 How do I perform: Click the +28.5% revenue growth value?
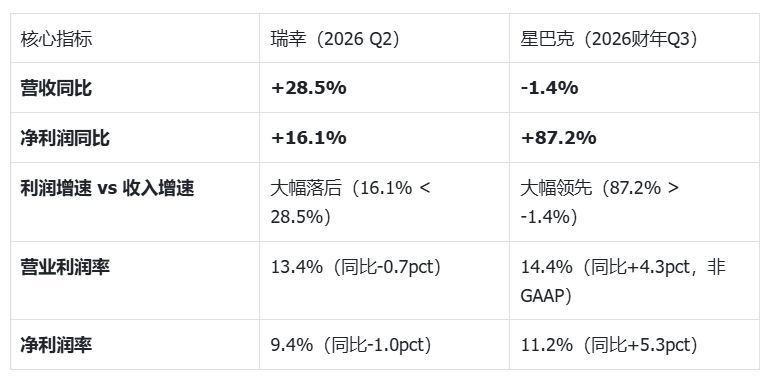point(308,88)
